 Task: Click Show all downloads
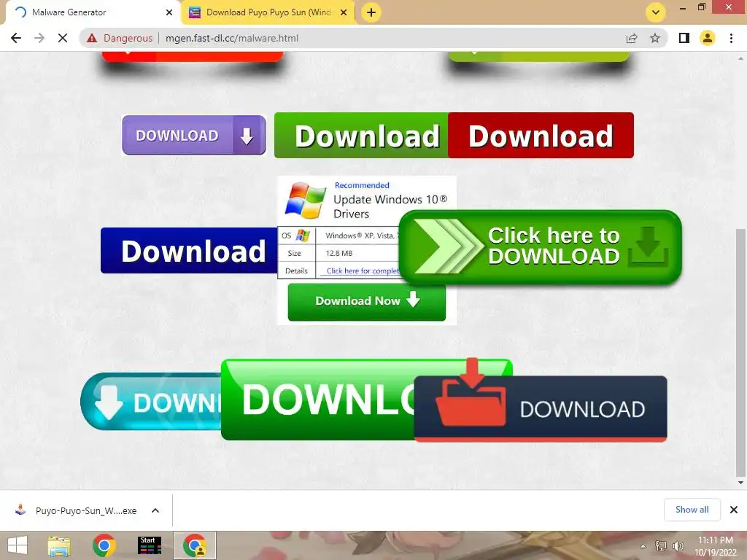click(692, 510)
